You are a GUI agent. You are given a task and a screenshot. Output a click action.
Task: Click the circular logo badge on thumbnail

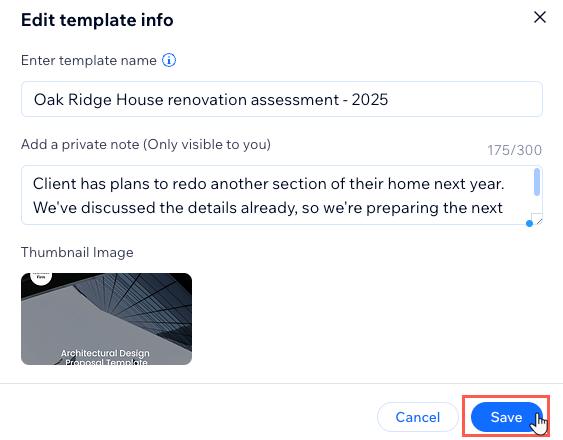tap(41, 277)
